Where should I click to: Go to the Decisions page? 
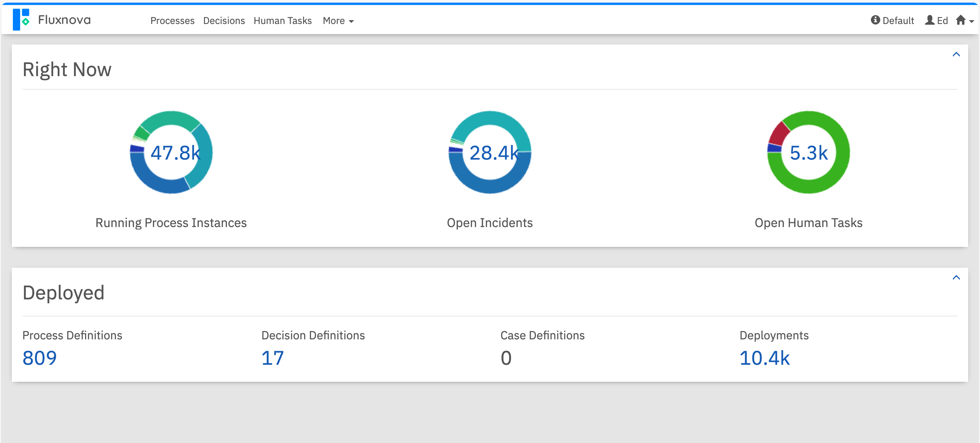pos(224,21)
